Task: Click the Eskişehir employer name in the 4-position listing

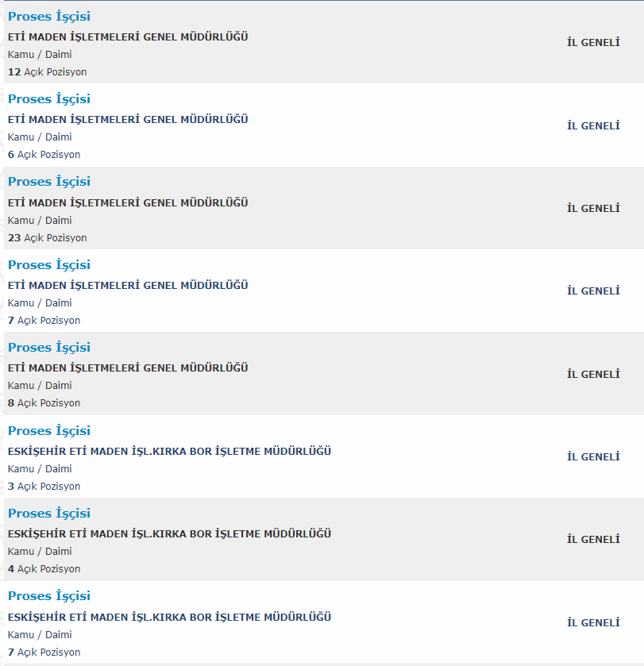Action: (x=169, y=534)
